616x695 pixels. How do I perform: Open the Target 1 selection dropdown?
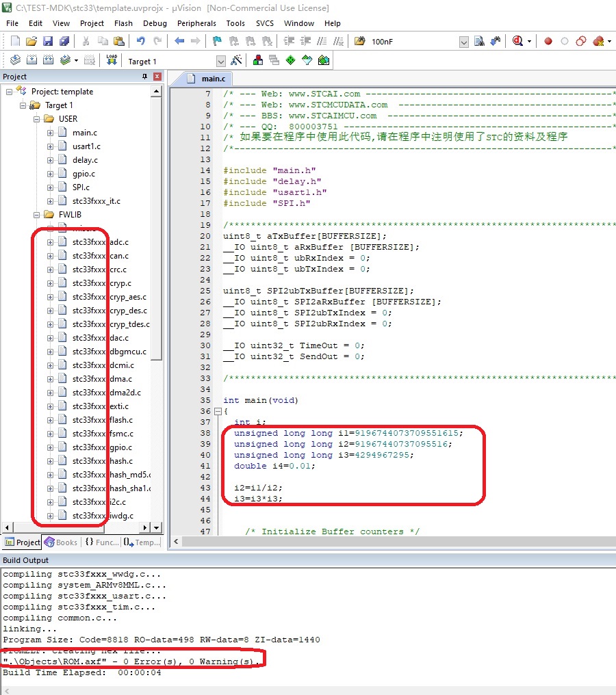point(221,61)
